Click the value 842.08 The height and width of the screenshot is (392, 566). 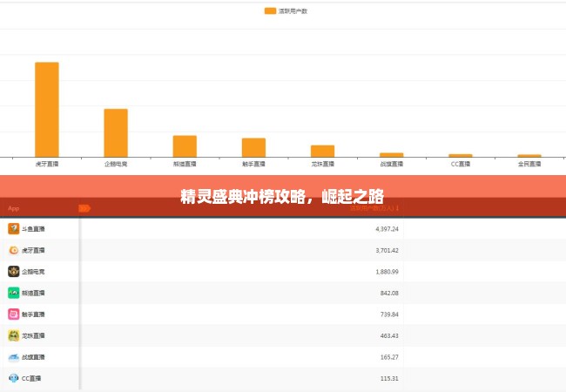pos(389,293)
